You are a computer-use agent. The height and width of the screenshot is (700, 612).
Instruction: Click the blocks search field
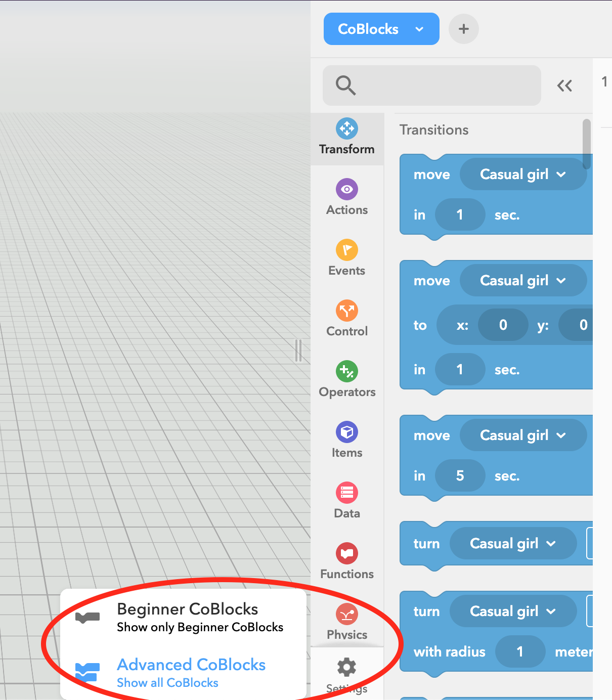pyautogui.click(x=432, y=85)
